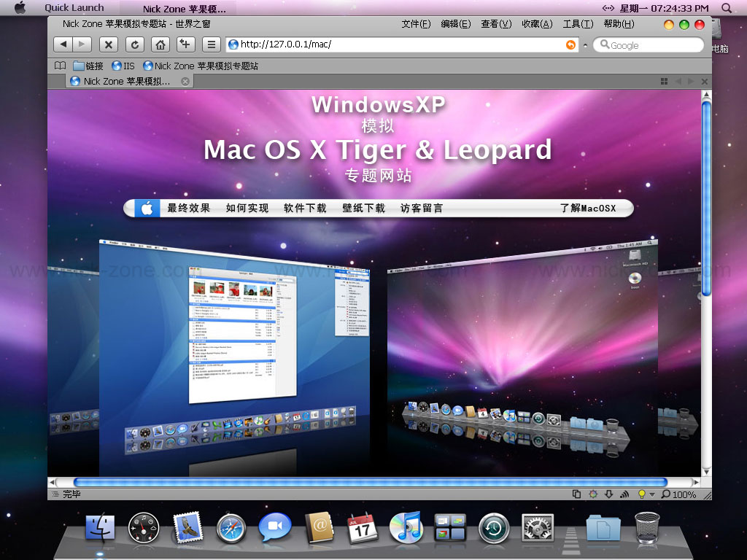747x560 pixels.
Task: Open Finder in the dock
Action: click(x=101, y=528)
